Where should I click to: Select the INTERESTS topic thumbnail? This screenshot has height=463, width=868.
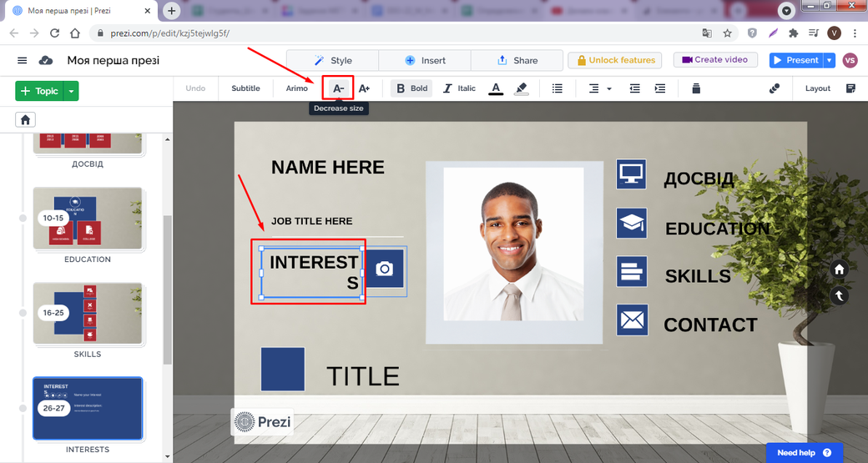click(x=88, y=408)
